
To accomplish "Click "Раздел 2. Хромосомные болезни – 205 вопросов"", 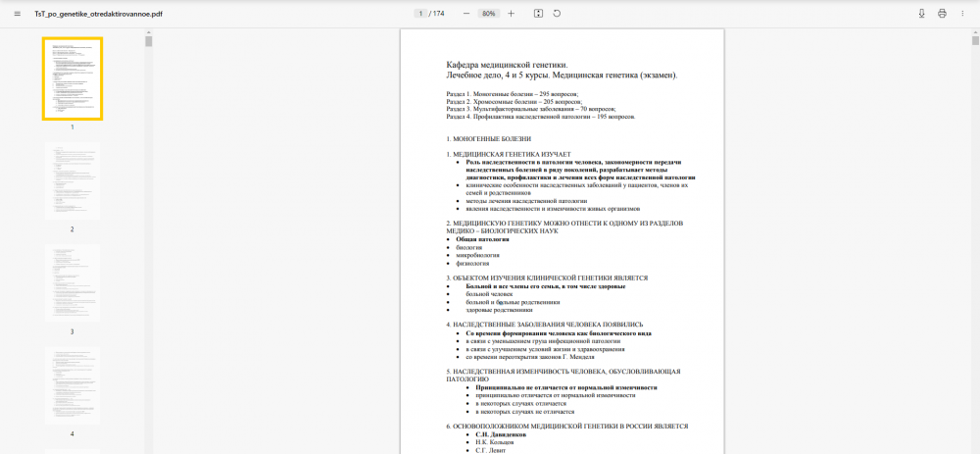I will (514, 101).
